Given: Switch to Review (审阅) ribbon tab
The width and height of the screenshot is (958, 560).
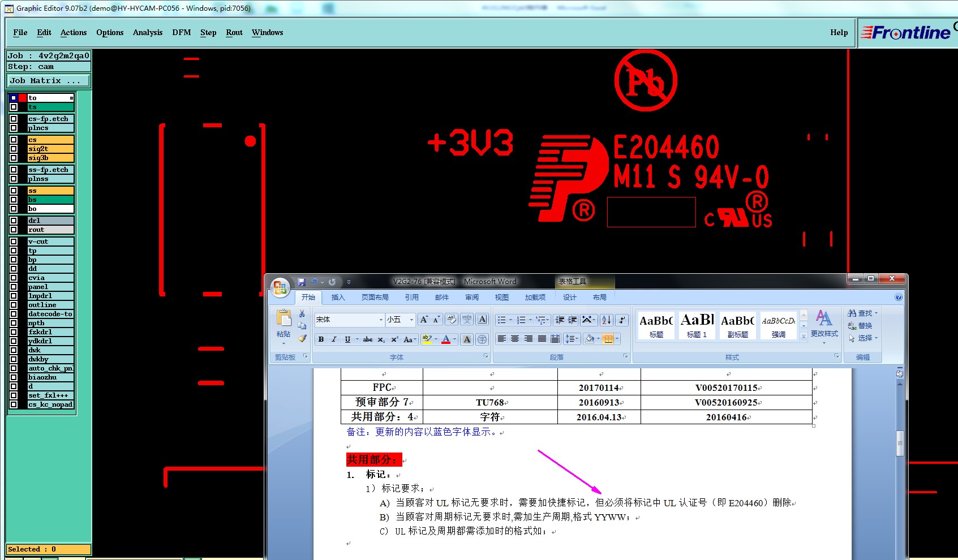Looking at the screenshot, I should point(472,297).
